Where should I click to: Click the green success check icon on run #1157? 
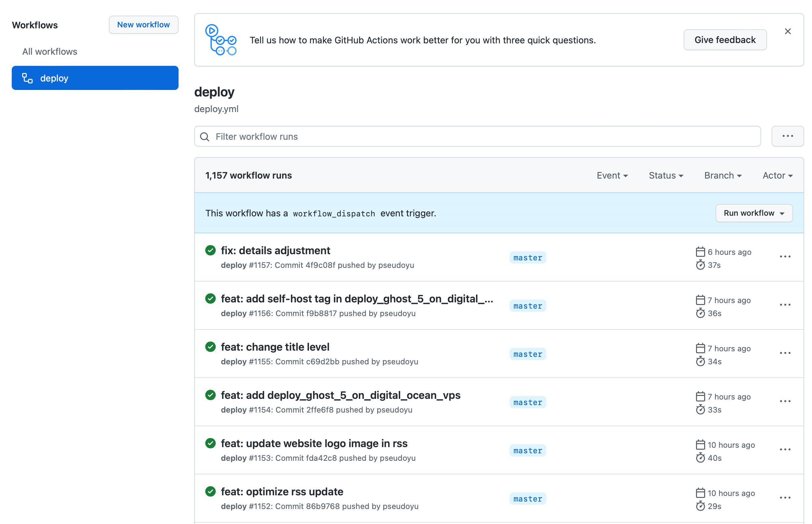(x=210, y=250)
